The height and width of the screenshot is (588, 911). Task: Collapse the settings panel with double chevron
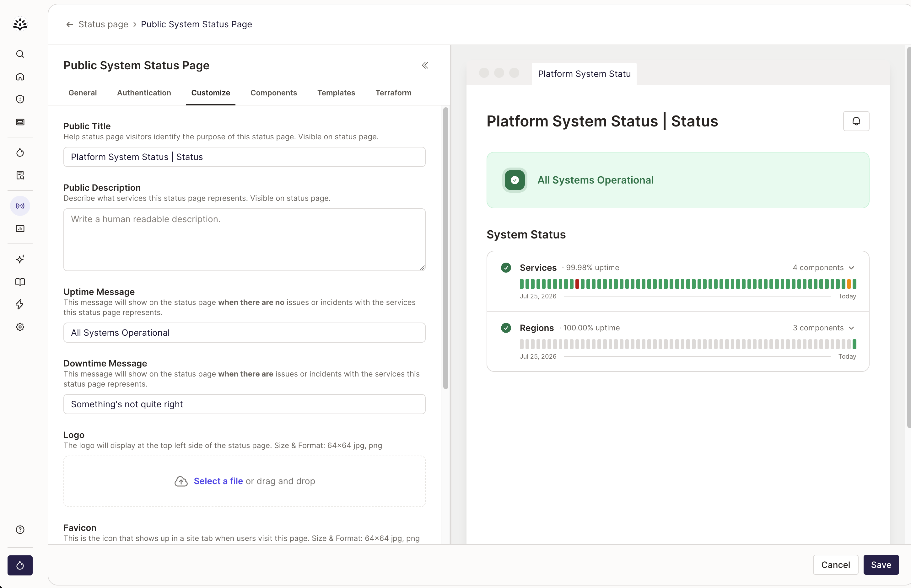pyautogui.click(x=425, y=65)
